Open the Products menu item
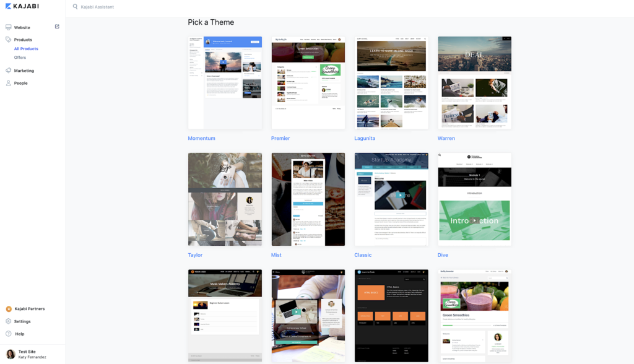Viewport: 634px width, 364px height. pyautogui.click(x=23, y=40)
